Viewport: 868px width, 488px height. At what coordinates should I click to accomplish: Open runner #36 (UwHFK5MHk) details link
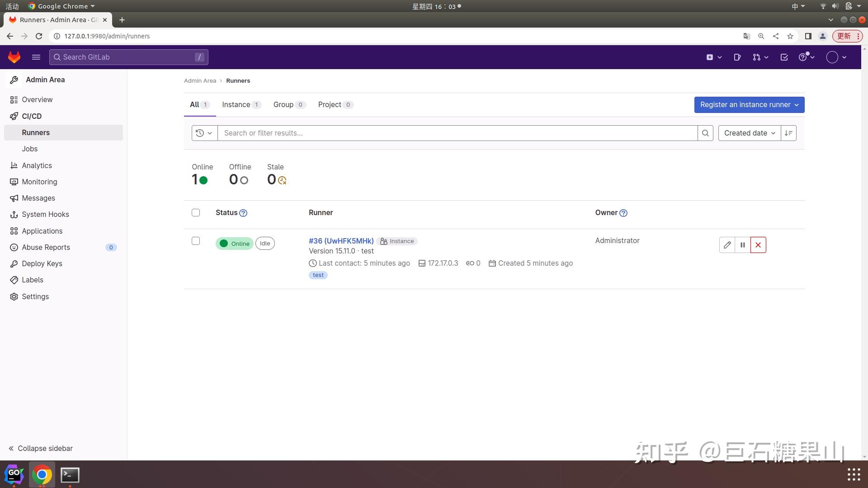click(x=341, y=241)
